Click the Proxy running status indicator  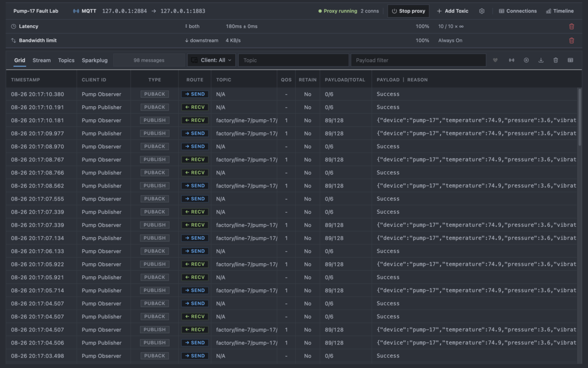(x=338, y=11)
